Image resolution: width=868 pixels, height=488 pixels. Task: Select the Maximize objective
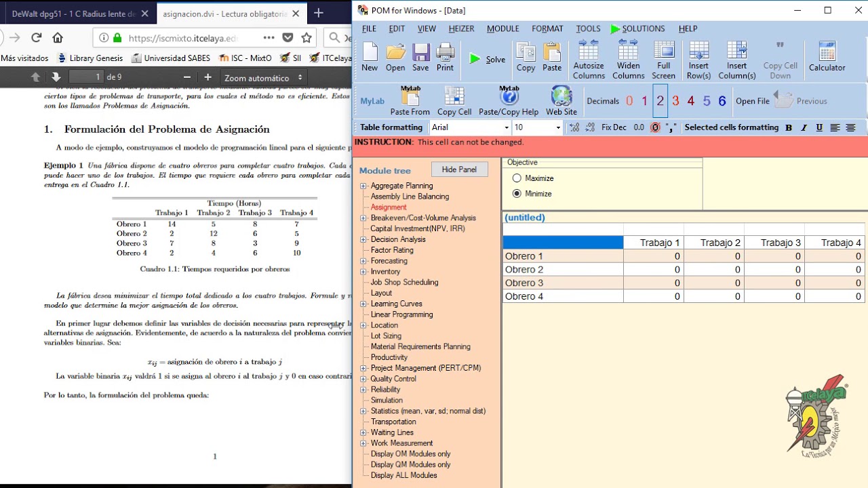click(517, 178)
